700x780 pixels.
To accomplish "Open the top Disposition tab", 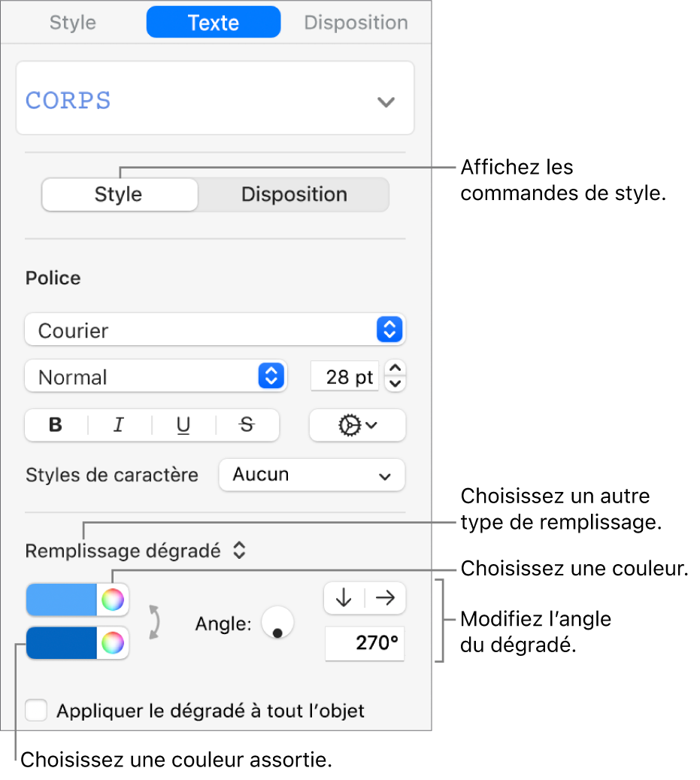I will (x=356, y=23).
